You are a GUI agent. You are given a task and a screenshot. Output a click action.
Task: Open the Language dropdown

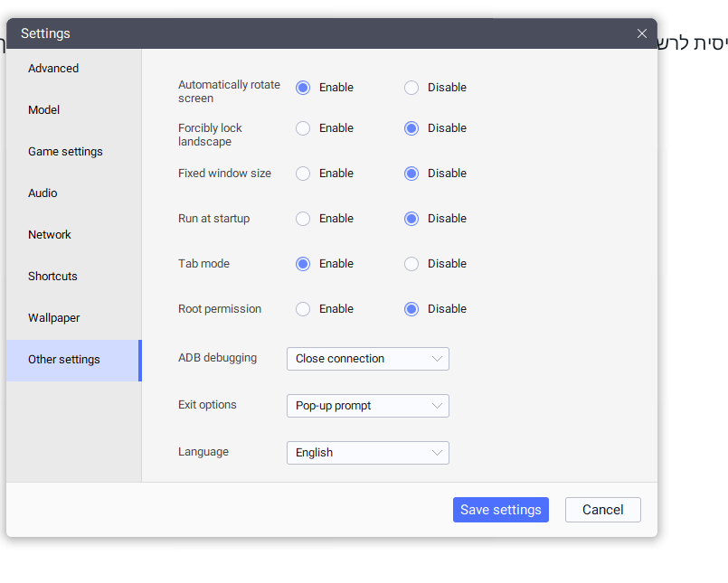point(367,453)
